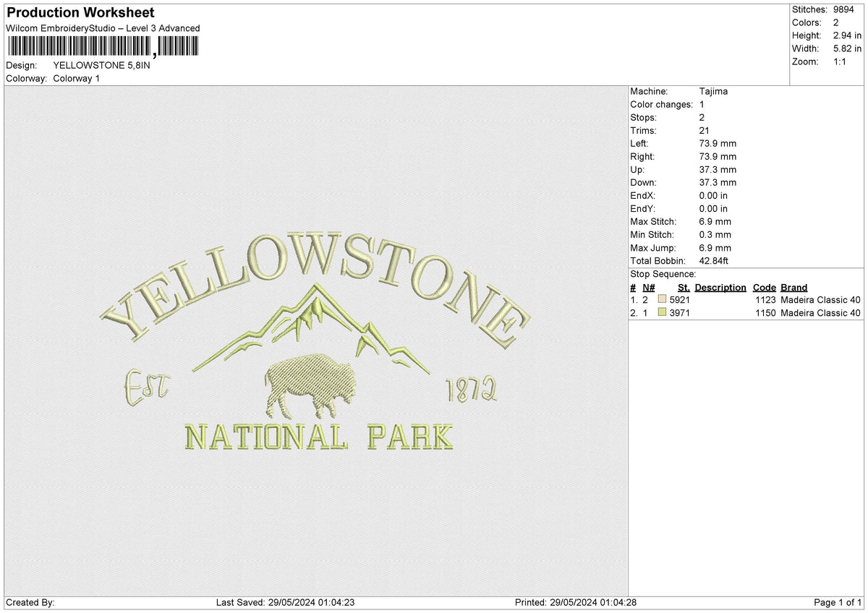868x613 pixels.
Task: Click 'Wilcom EmbroideryStudio – Level 3 Advanced' text
Action: pyautogui.click(x=103, y=28)
